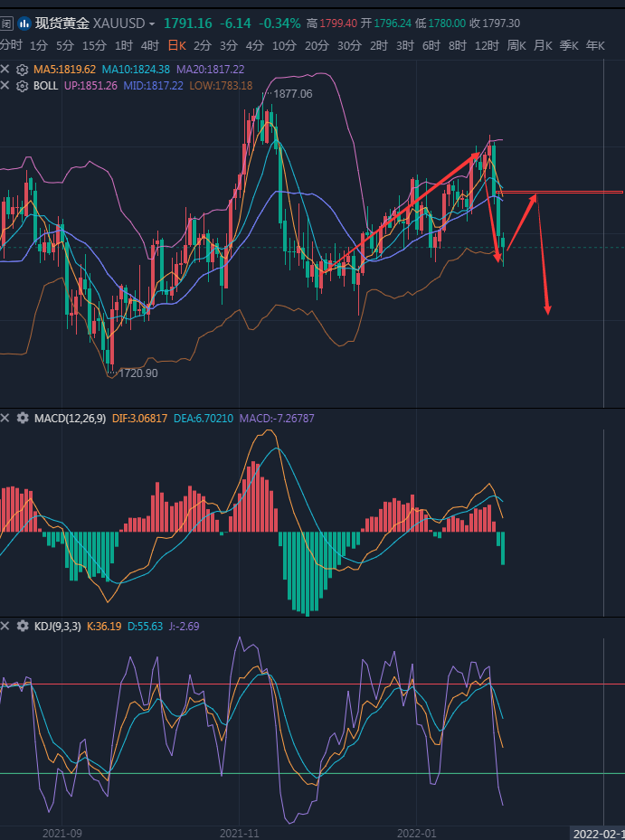The image size is (625, 840).
Task: Select the 周K weekly timeframe
Action: click(516, 45)
